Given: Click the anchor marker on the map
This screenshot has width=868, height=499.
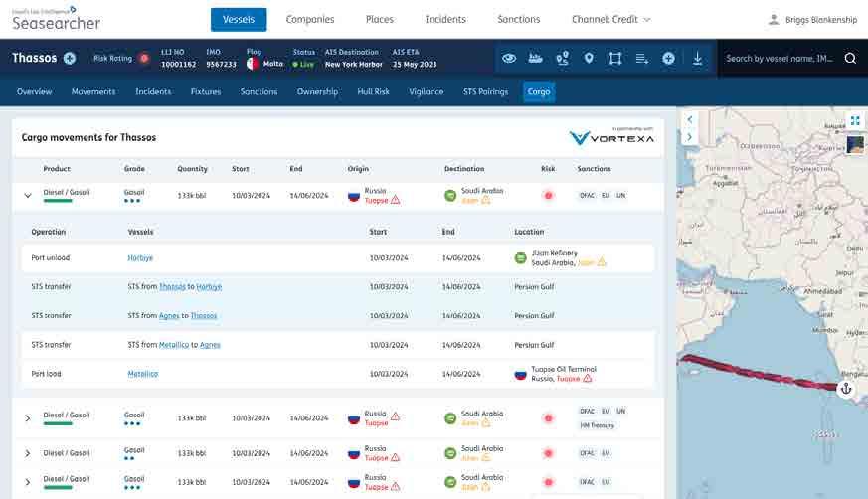Looking at the screenshot, I should click(846, 389).
